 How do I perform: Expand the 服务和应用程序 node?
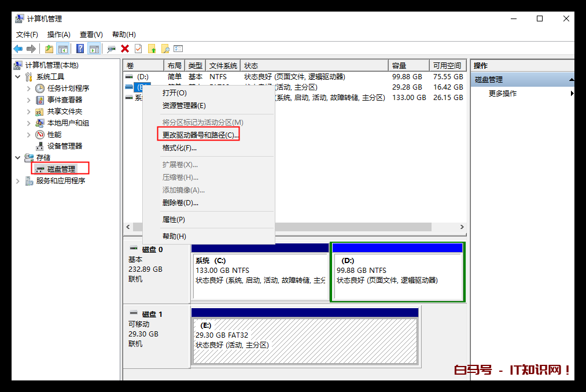[x=18, y=181]
